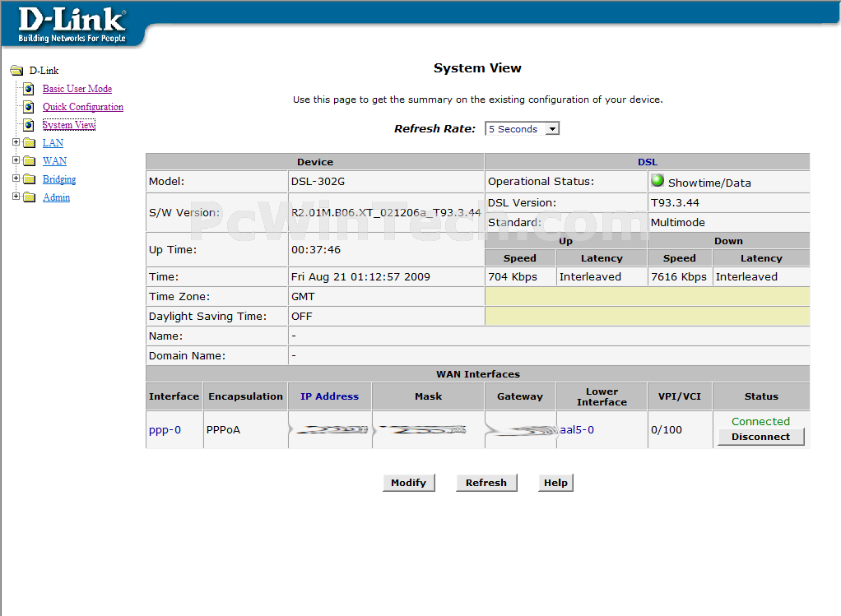Click the DSL-302G model value
Screen dimensions: 841x616
[318, 182]
